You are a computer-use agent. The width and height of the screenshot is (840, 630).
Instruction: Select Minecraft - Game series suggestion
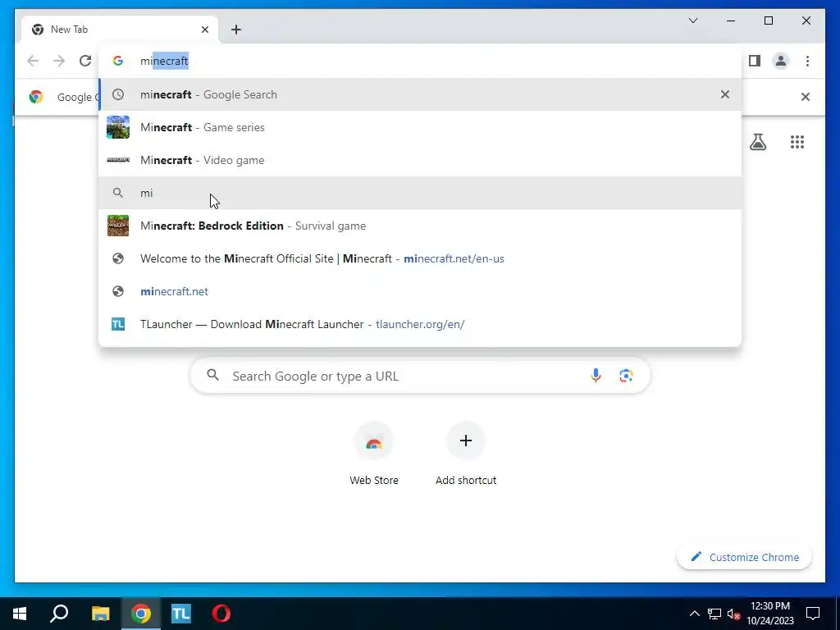[x=420, y=127]
